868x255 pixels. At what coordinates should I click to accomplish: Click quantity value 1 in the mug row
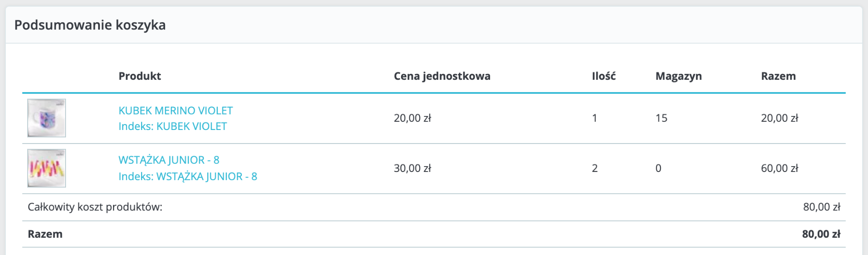(x=594, y=118)
